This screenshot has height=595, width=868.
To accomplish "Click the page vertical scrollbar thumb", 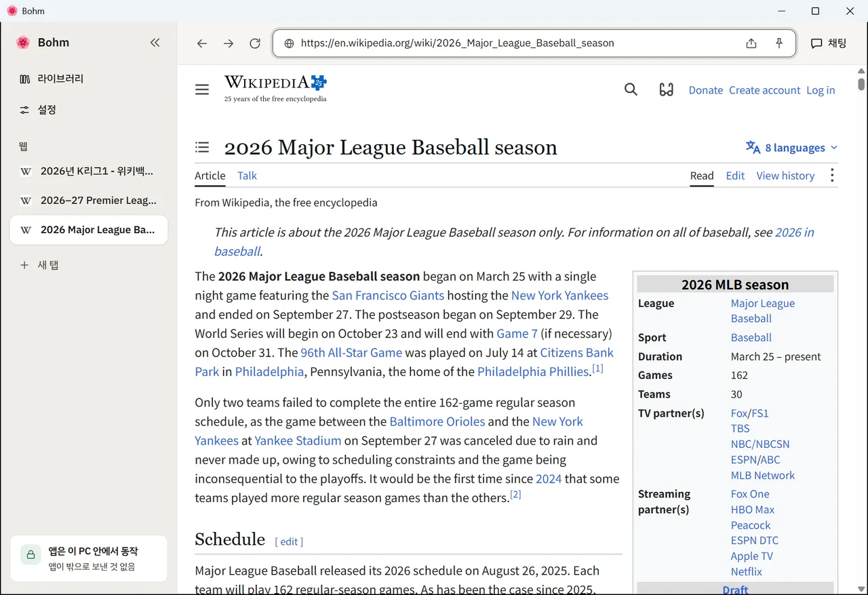I will point(861,84).
